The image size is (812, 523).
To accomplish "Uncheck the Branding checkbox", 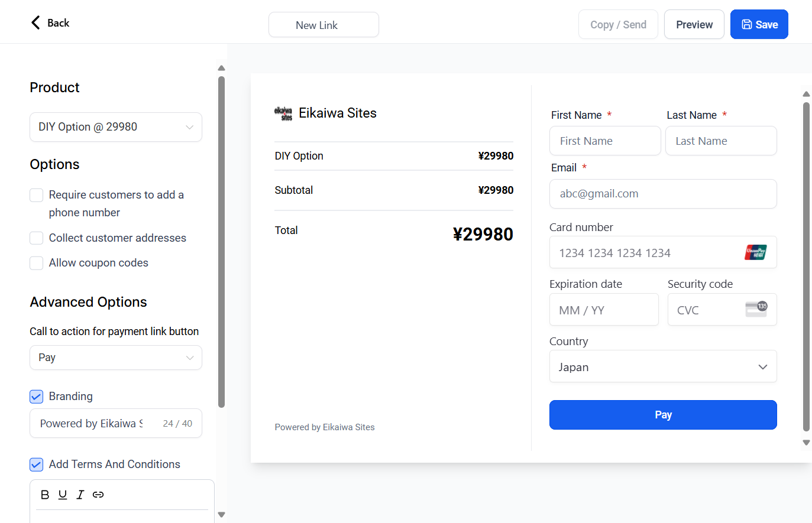I will [37, 397].
